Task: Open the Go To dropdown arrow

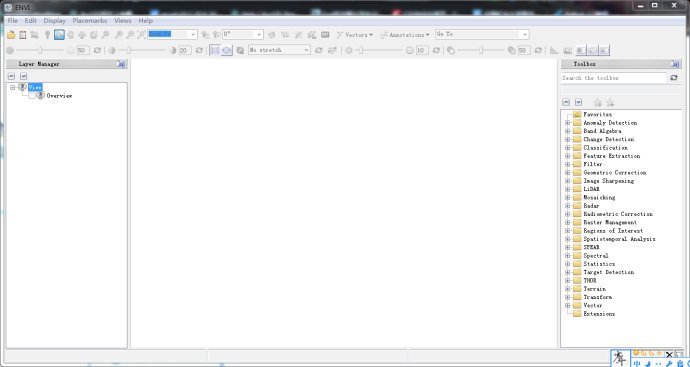Action: [x=525, y=35]
